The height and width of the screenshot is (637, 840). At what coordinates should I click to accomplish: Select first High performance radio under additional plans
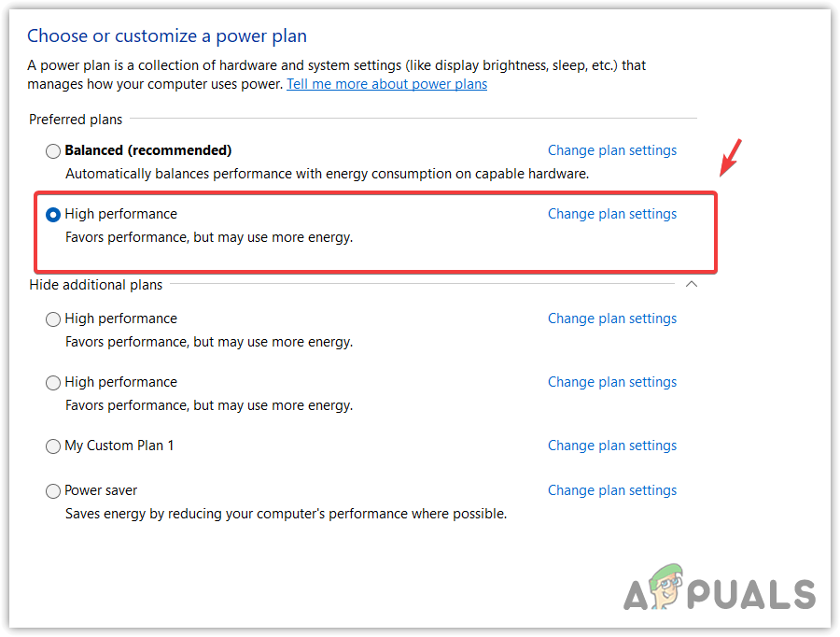click(x=53, y=318)
